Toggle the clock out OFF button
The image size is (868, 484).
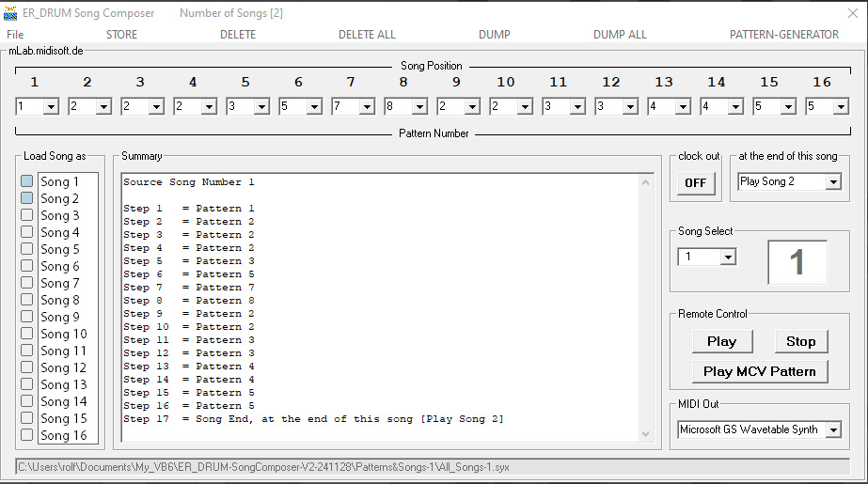tap(695, 183)
